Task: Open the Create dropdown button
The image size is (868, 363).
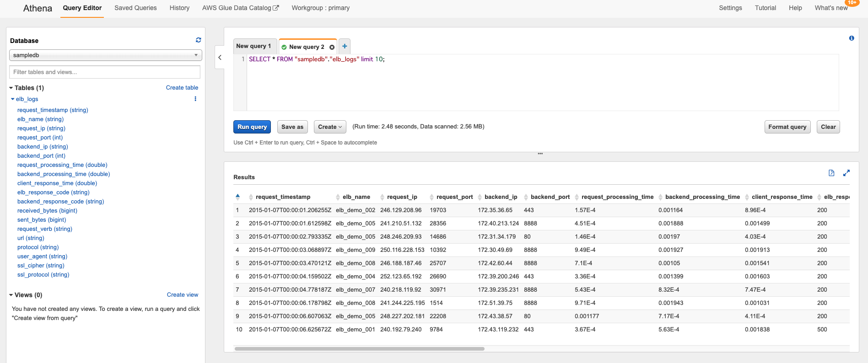Action: tap(330, 127)
